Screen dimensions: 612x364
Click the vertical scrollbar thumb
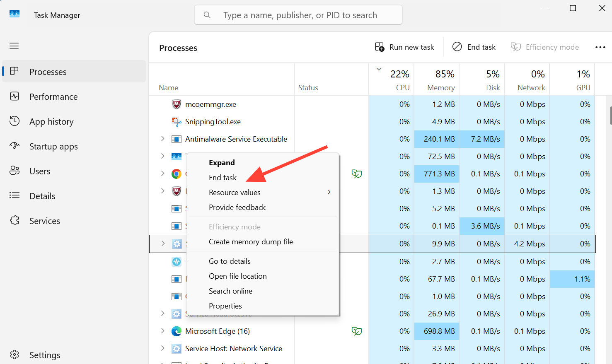[611, 116]
